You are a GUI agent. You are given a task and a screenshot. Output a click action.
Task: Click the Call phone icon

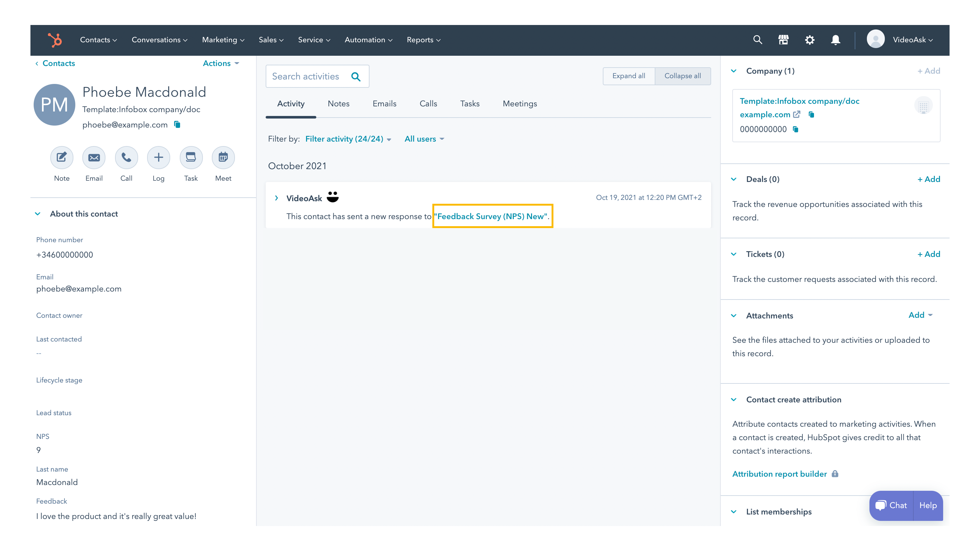pos(126,157)
